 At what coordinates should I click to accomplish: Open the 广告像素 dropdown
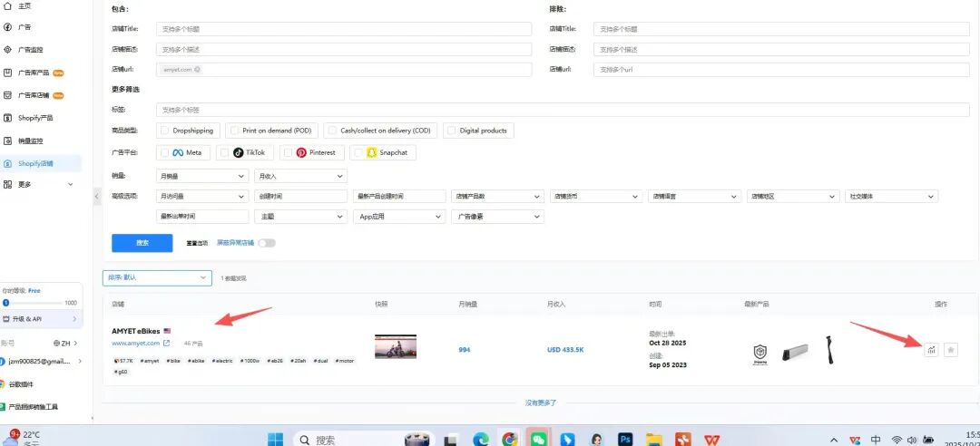[x=497, y=216]
